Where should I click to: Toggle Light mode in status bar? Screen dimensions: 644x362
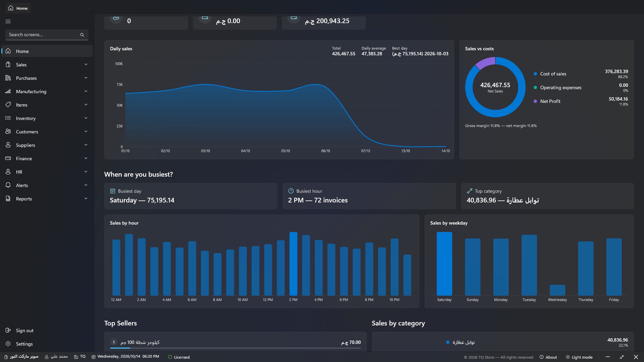[579, 357]
